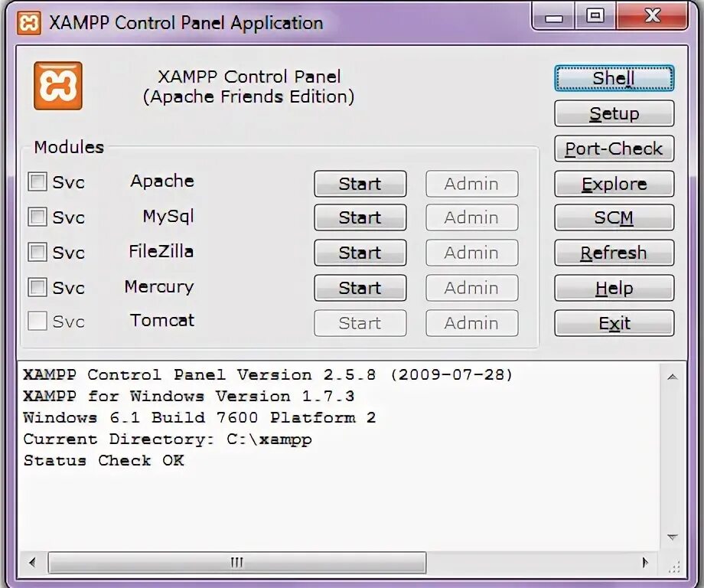
Task: Tick the MySql Svc checkbox
Action: [x=37, y=217]
